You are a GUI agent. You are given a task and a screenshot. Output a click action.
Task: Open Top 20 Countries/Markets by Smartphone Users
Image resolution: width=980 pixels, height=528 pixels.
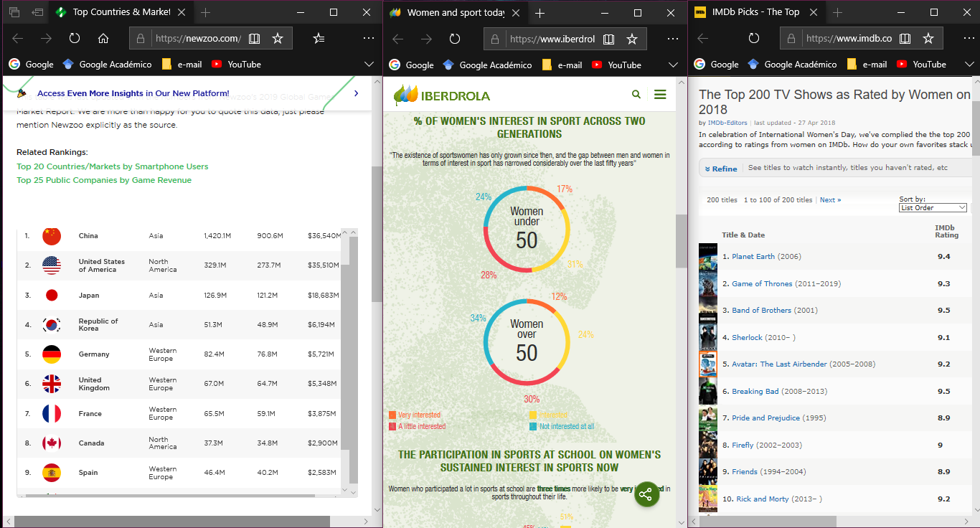tap(113, 166)
